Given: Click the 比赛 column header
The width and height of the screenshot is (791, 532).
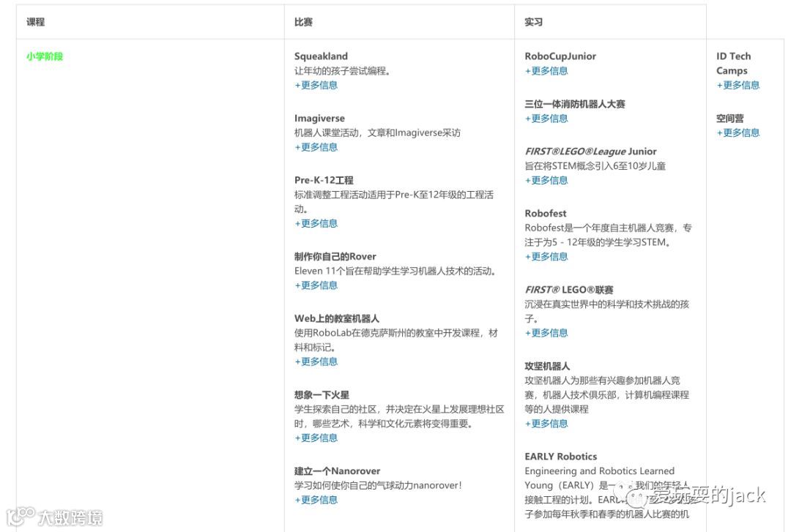Looking at the screenshot, I should 304,22.
